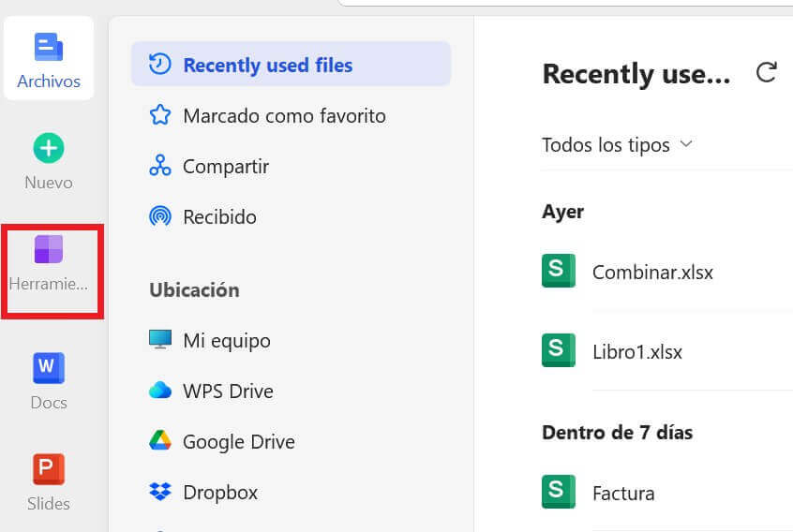Click the spreadsheet icon beside Combinar.xlsx

(x=559, y=271)
